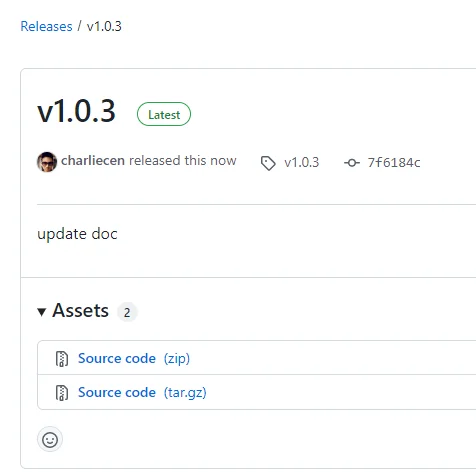Click the file icon for tar.gz archive
Image resolution: width=476 pixels, height=472 pixels.
pos(62,393)
